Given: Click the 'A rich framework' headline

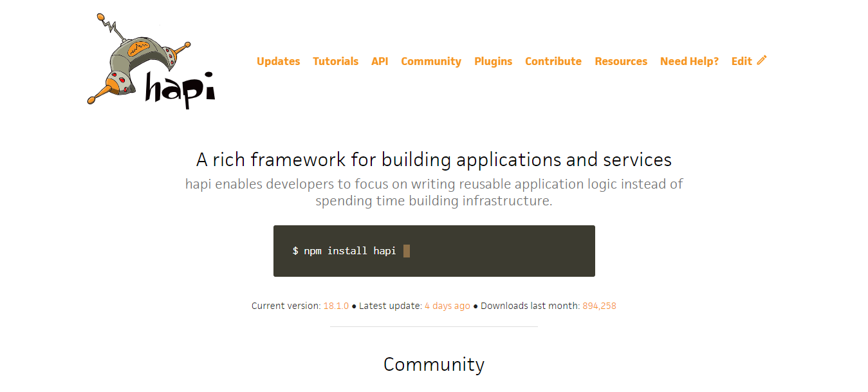Looking at the screenshot, I should tap(434, 160).
